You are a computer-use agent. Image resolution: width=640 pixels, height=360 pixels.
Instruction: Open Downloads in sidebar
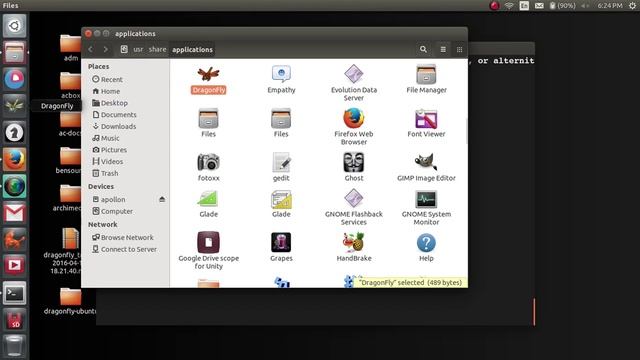114,127
